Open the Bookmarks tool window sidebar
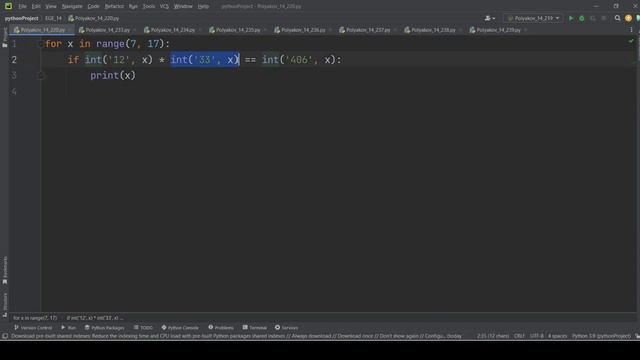This screenshot has width=640, height=360. coord(4,270)
